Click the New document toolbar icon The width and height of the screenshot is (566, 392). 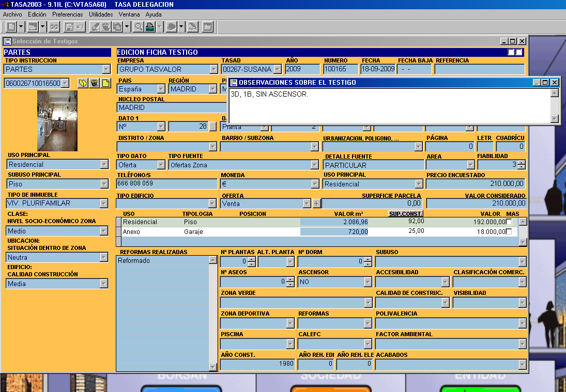click(11, 26)
